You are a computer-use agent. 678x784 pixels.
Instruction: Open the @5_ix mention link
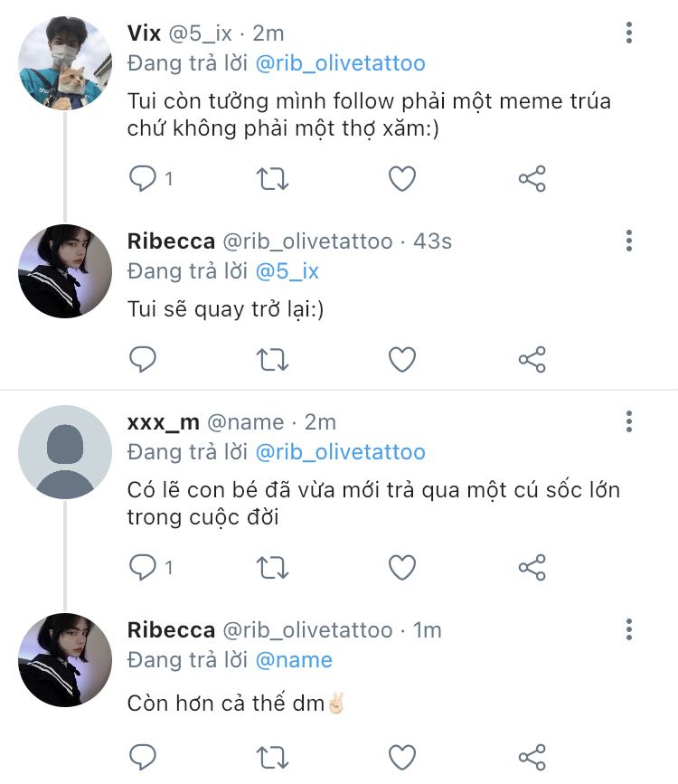tap(287, 271)
